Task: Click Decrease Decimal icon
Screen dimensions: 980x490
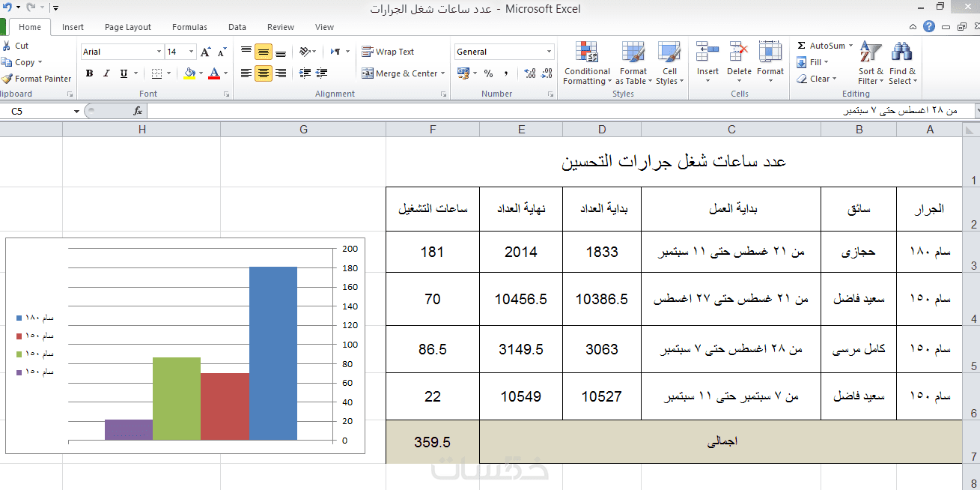Action: click(x=547, y=73)
